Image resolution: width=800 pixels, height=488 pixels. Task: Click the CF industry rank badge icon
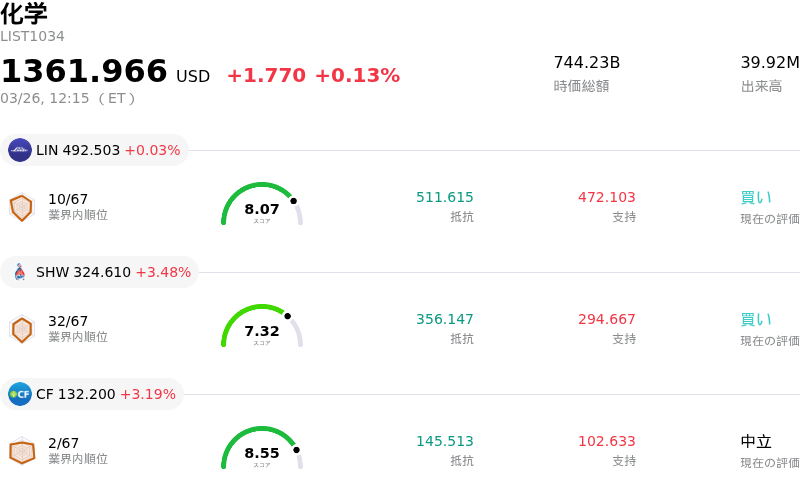coord(21,451)
